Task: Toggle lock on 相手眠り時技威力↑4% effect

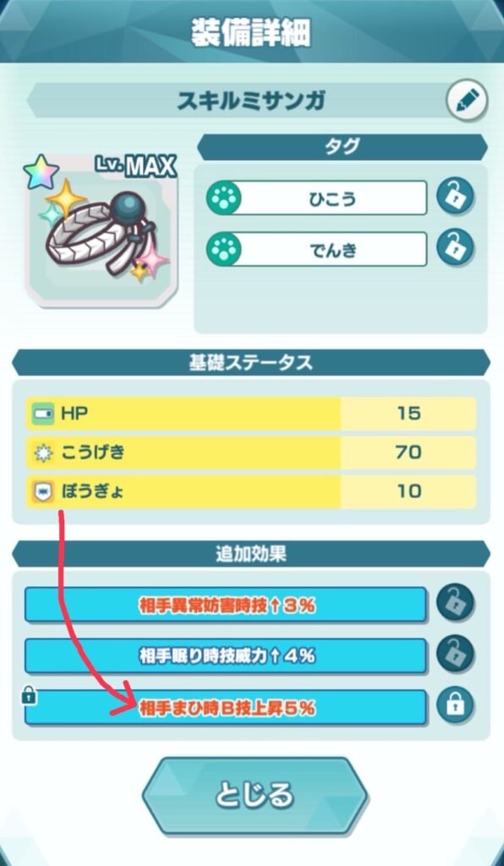Action: point(455,655)
